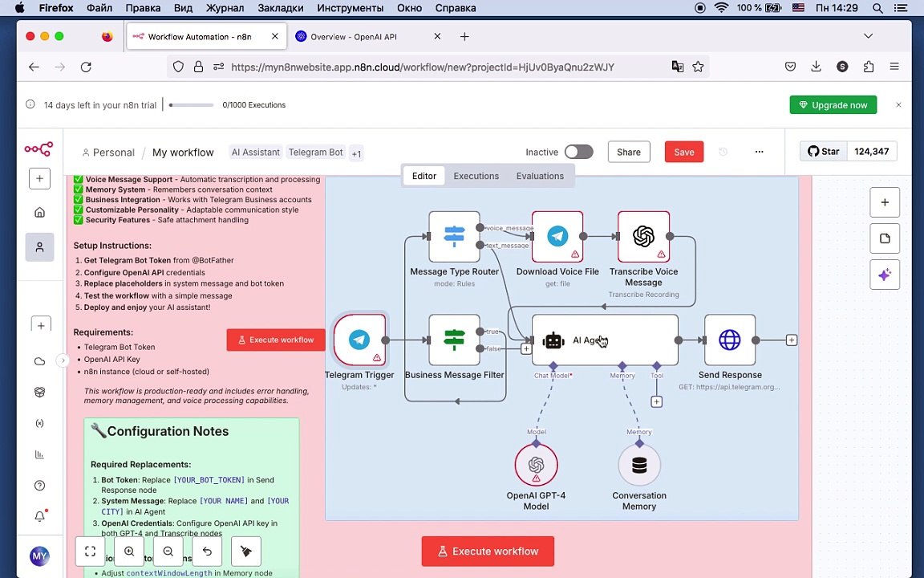Open a new Firefox tab with plus

pyautogui.click(x=464, y=37)
